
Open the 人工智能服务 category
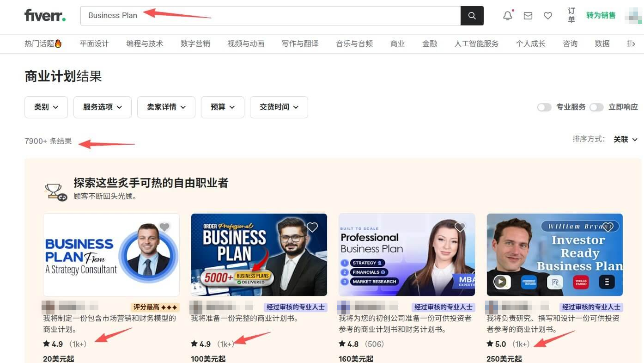tap(476, 43)
